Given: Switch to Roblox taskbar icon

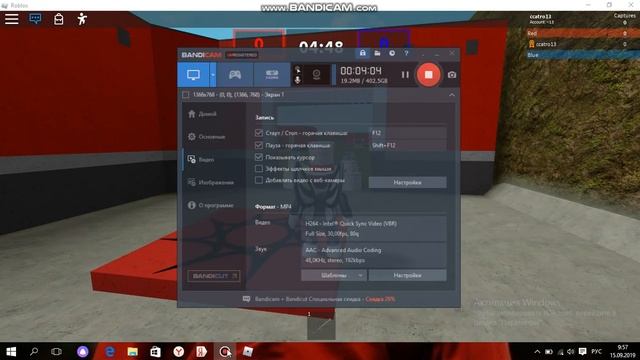Looking at the screenshot, I should click(x=247, y=351).
